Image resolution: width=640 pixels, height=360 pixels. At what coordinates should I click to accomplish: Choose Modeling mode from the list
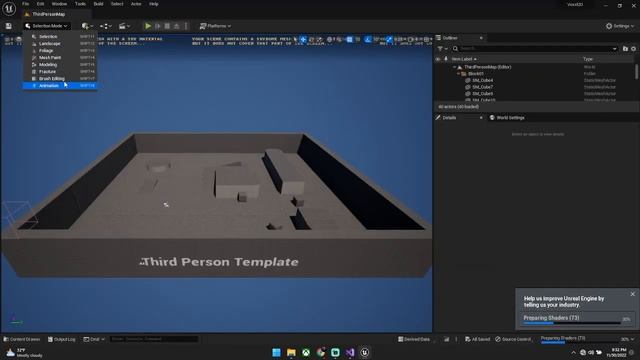[x=60, y=64]
